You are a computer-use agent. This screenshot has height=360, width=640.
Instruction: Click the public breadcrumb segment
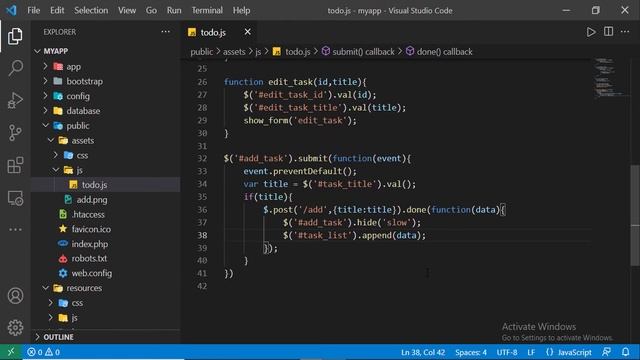click(x=201, y=51)
